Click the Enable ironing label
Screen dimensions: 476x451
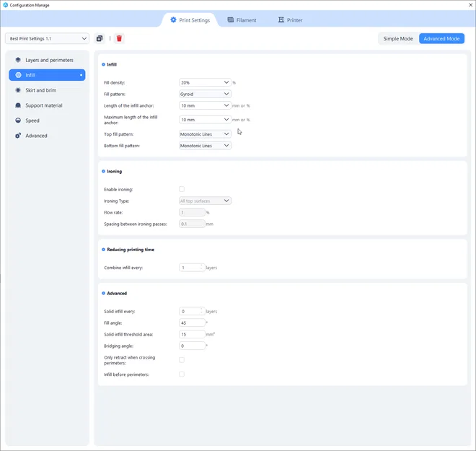118,190
